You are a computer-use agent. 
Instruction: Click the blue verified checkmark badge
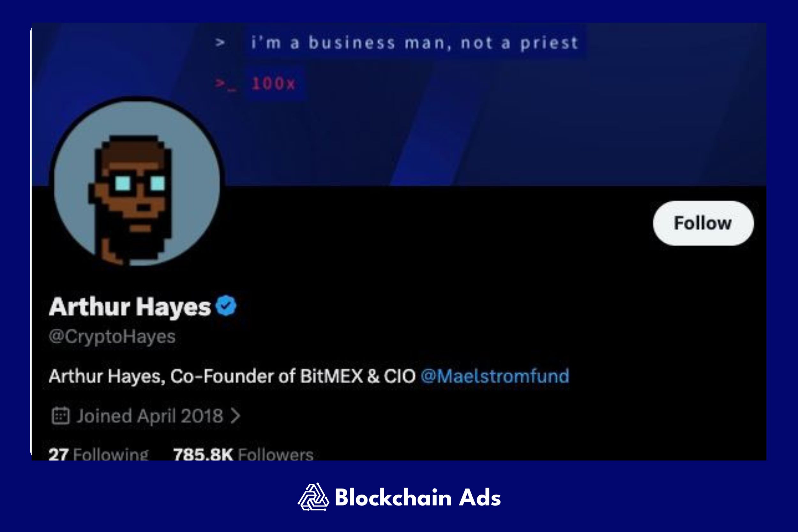tap(226, 306)
